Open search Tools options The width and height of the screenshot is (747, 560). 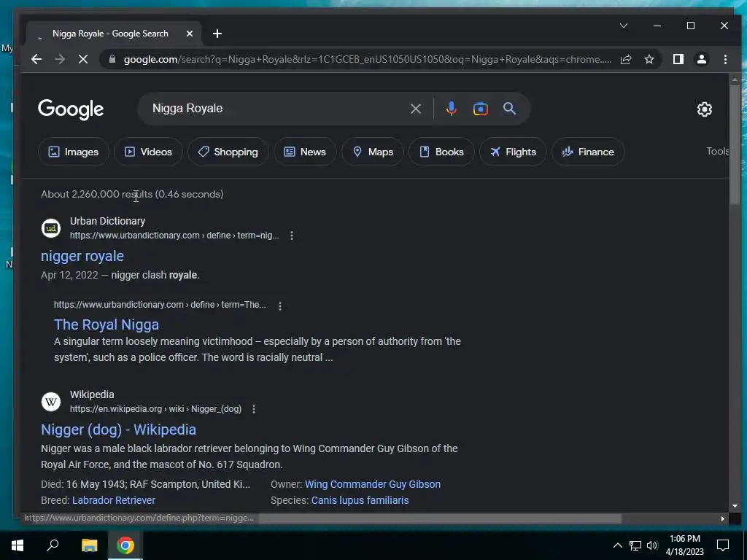(718, 151)
